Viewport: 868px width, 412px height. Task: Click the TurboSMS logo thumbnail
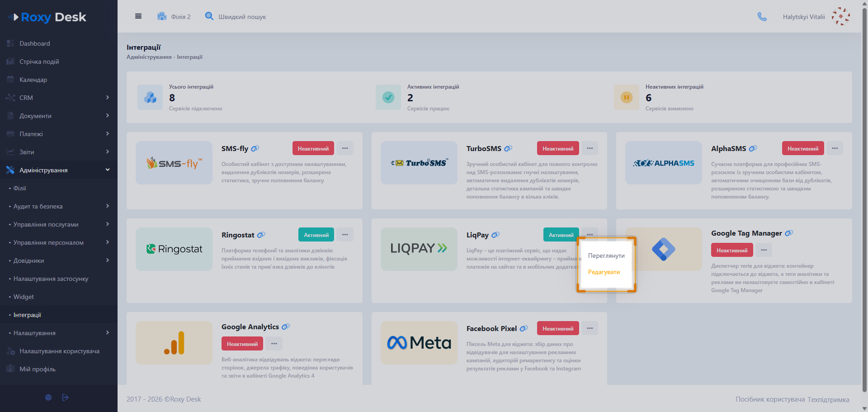419,163
